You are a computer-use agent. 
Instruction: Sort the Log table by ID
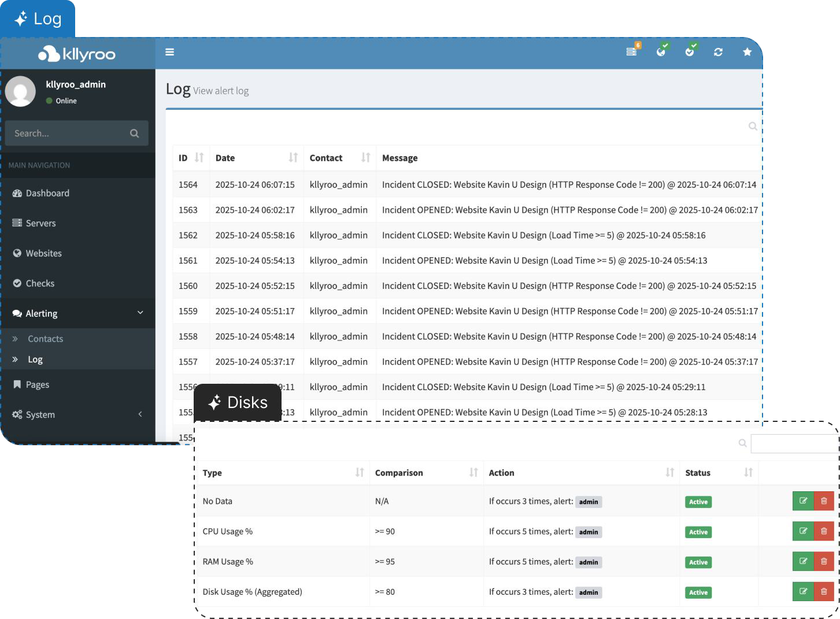(199, 158)
